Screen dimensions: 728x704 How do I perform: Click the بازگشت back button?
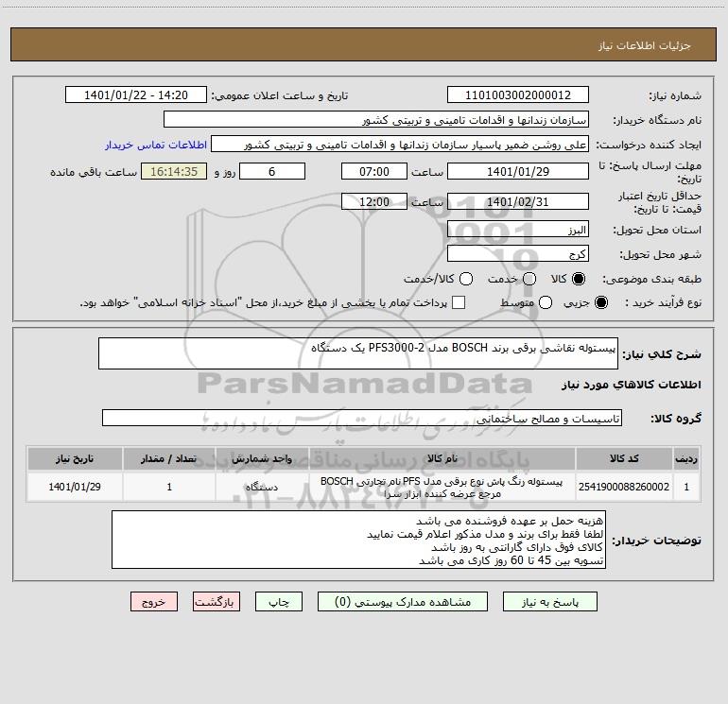tap(217, 602)
